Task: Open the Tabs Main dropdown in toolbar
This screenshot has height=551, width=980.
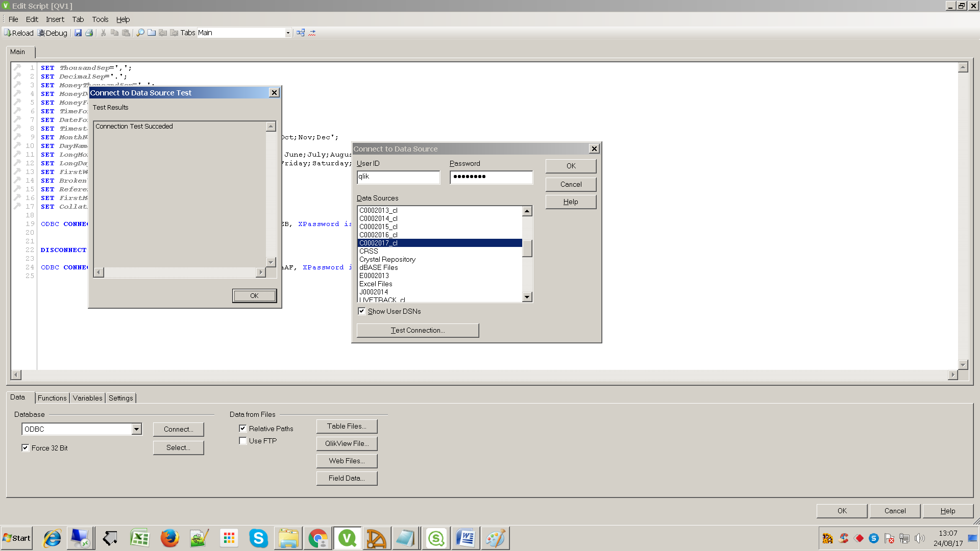Action: pos(288,33)
